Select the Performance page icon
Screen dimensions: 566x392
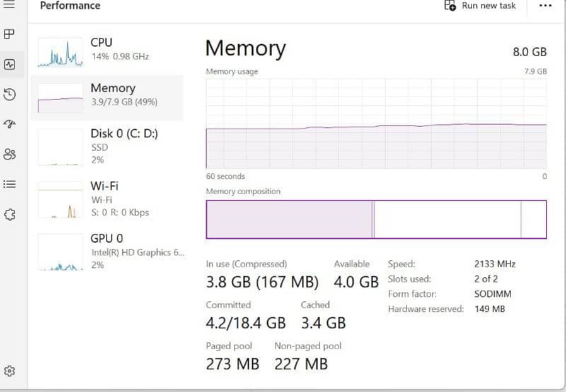click(9, 64)
